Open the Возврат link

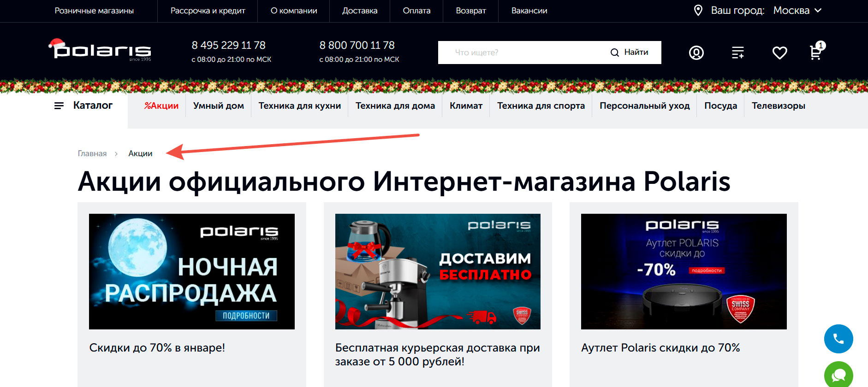pyautogui.click(x=471, y=11)
